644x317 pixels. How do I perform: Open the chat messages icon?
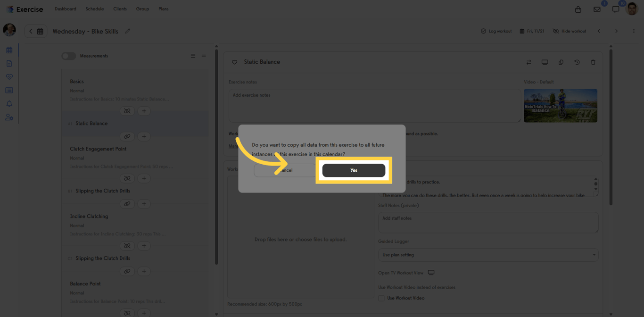coord(616,9)
